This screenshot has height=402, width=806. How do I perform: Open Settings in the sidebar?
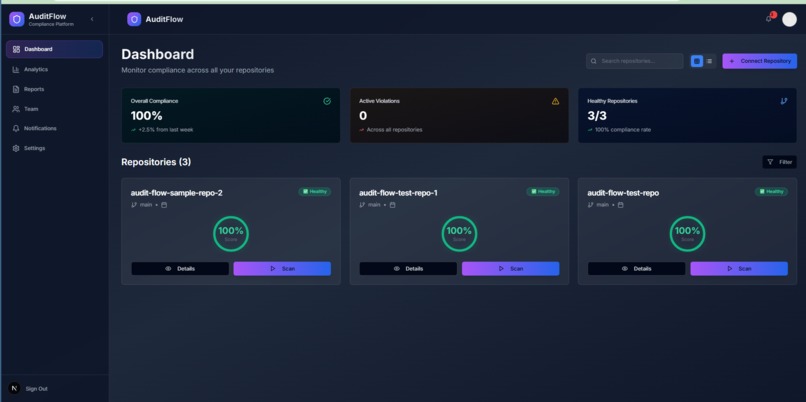tap(54, 149)
